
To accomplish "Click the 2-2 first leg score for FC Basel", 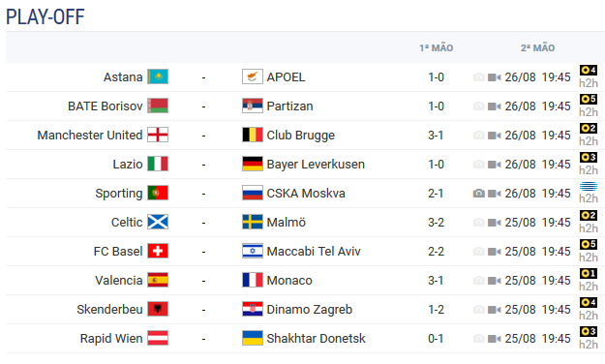I will click(x=436, y=252).
